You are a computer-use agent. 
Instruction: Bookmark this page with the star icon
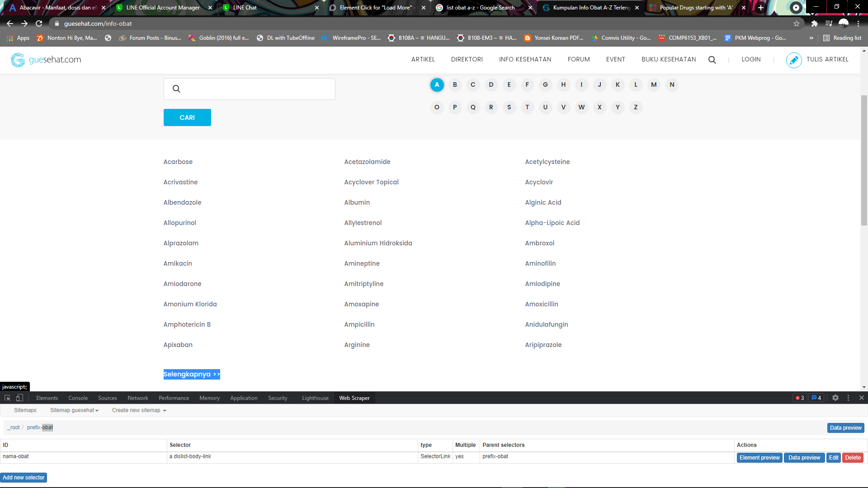[x=797, y=23]
